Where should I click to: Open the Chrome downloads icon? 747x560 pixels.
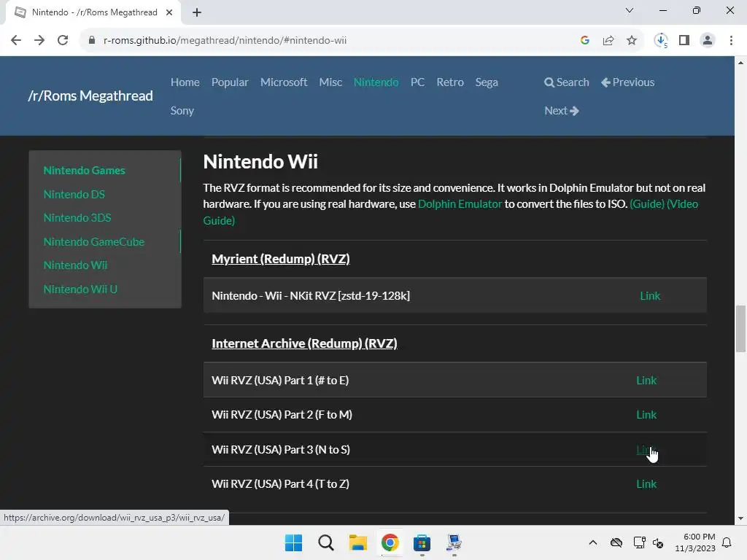(x=661, y=41)
